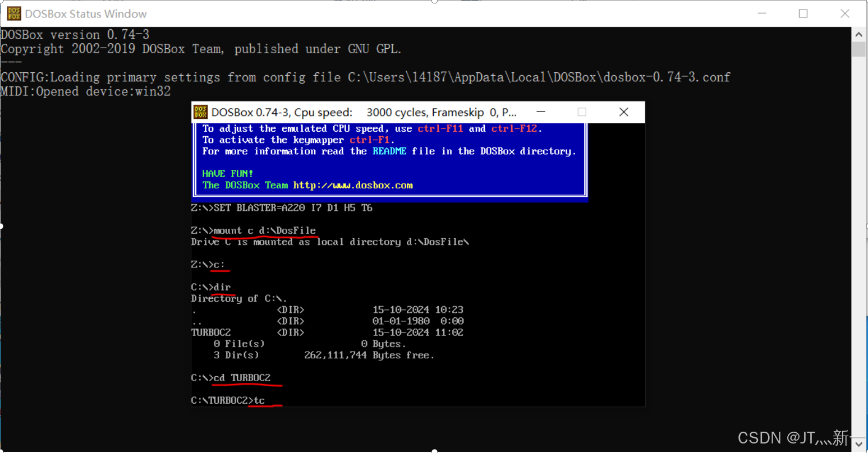The width and height of the screenshot is (868, 453).
Task: Click the green 'HAVE FUN!' text
Action: click(228, 174)
